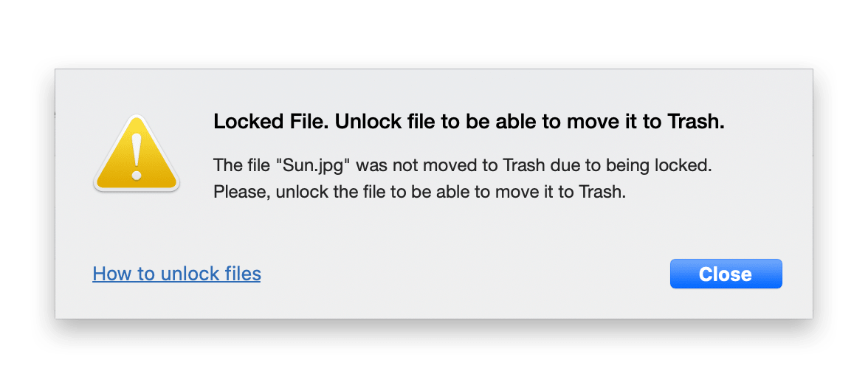Click the word files in the blue link
This screenshot has height=388, width=868.
click(x=241, y=274)
